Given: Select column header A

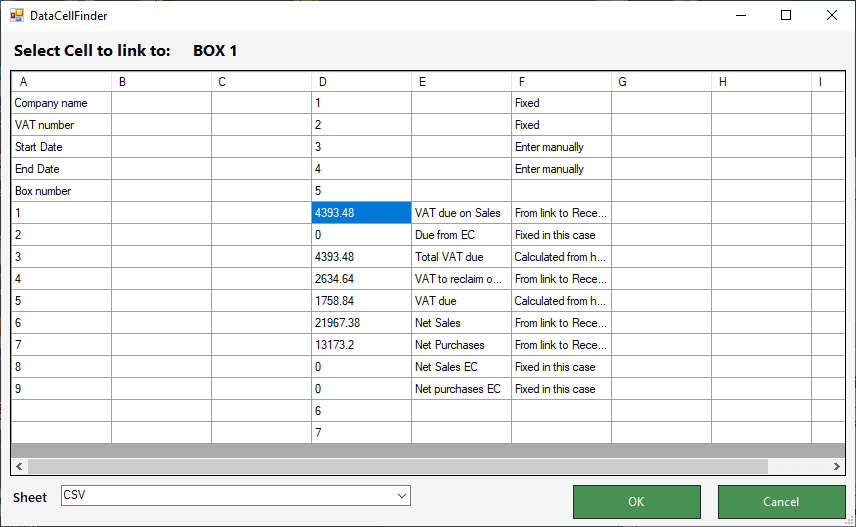Looking at the screenshot, I should tap(61, 82).
